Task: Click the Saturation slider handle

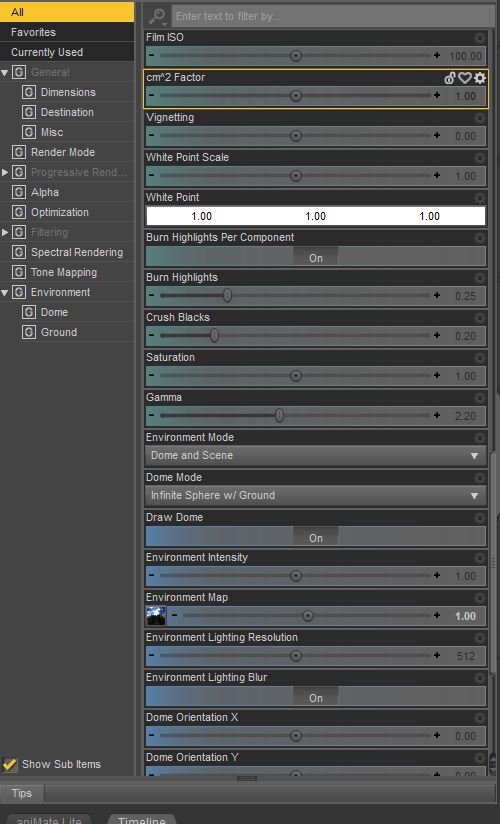Action: (x=296, y=375)
